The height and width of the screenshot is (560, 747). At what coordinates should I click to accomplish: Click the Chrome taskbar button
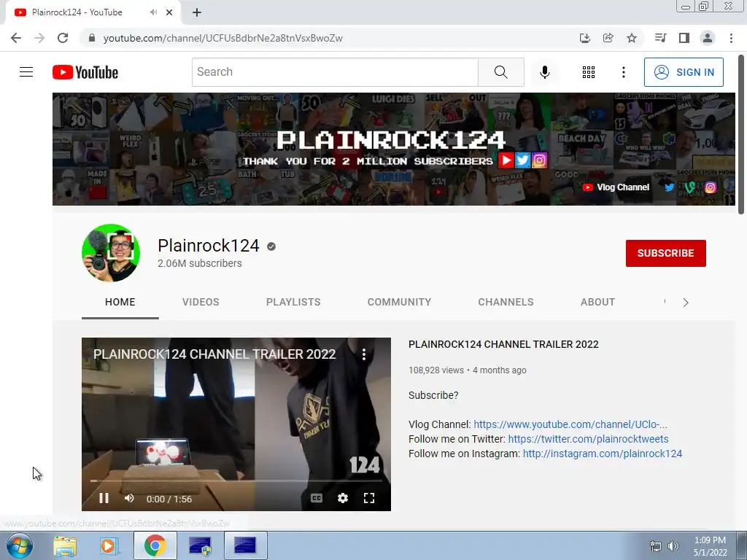coord(155,545)
